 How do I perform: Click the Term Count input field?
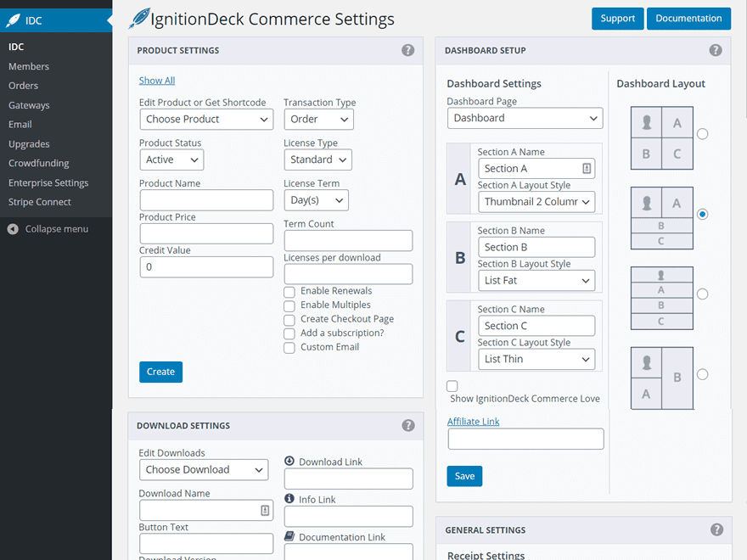click(348, 240)
